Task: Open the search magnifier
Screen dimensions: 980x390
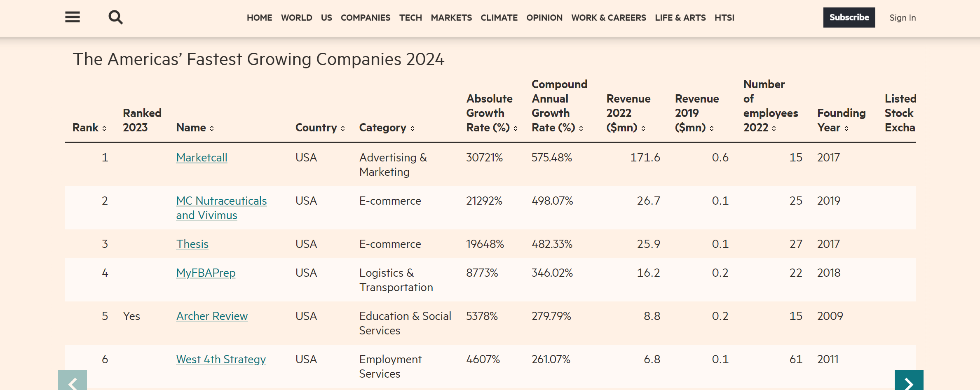Action: coord(115,17)
